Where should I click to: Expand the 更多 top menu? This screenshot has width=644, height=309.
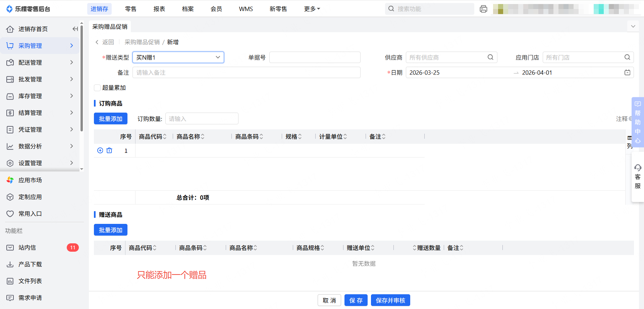coord(312,9)
